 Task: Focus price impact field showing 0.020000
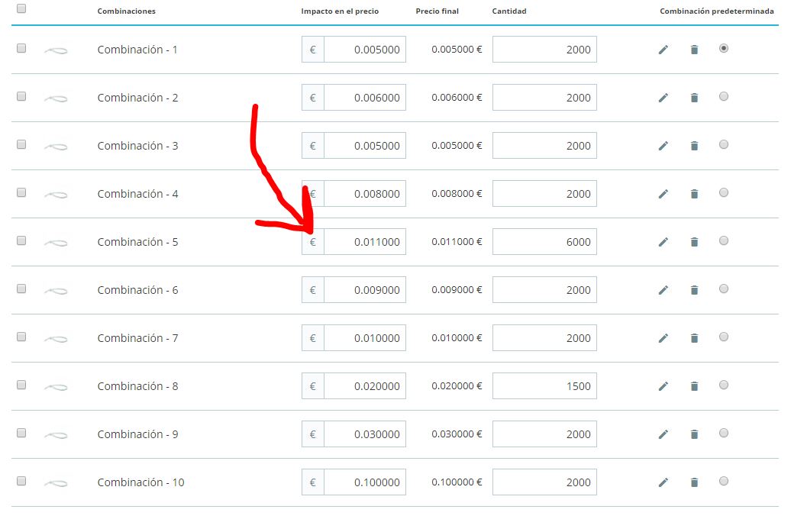point(365,385)
